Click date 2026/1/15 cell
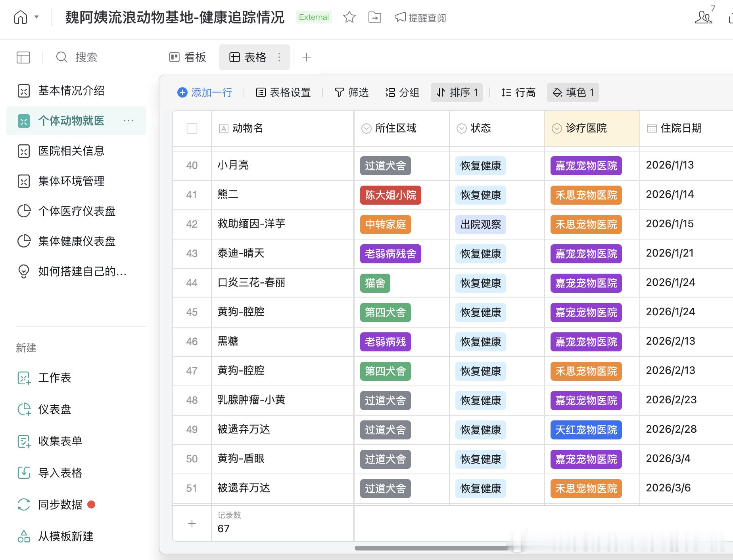Screen dimensions: 733x560 click(687, 224)
